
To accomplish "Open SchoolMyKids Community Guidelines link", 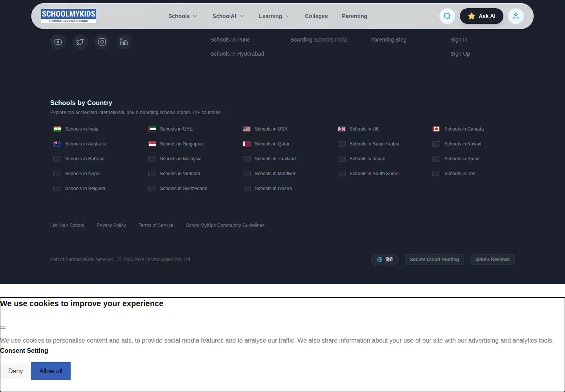I will 225,225.
